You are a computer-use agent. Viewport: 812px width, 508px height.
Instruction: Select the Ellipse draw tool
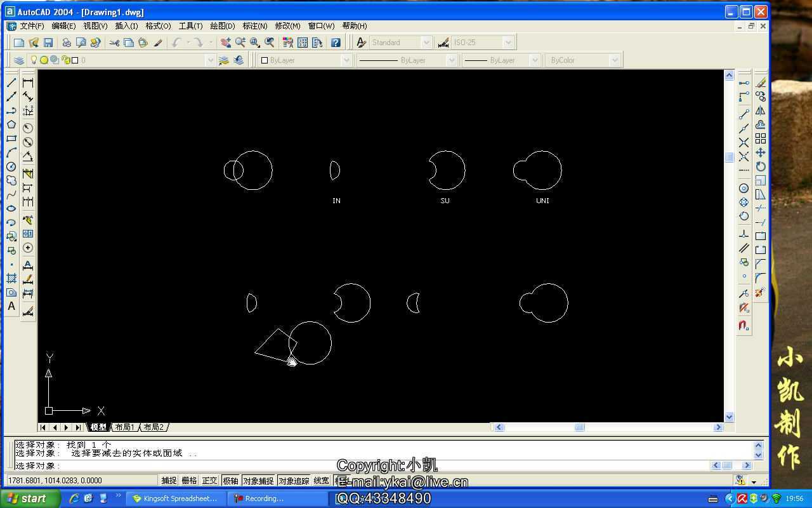click(x=11, y=208)
